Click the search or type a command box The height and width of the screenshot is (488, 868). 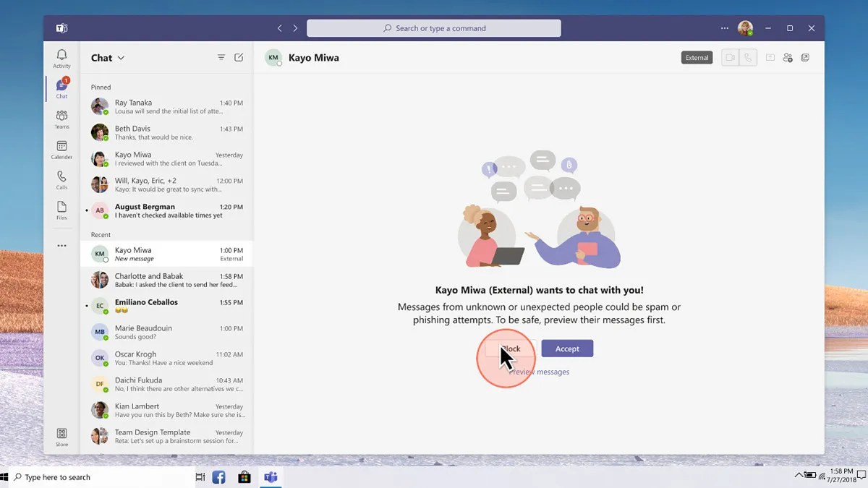[x=434, y=27]
